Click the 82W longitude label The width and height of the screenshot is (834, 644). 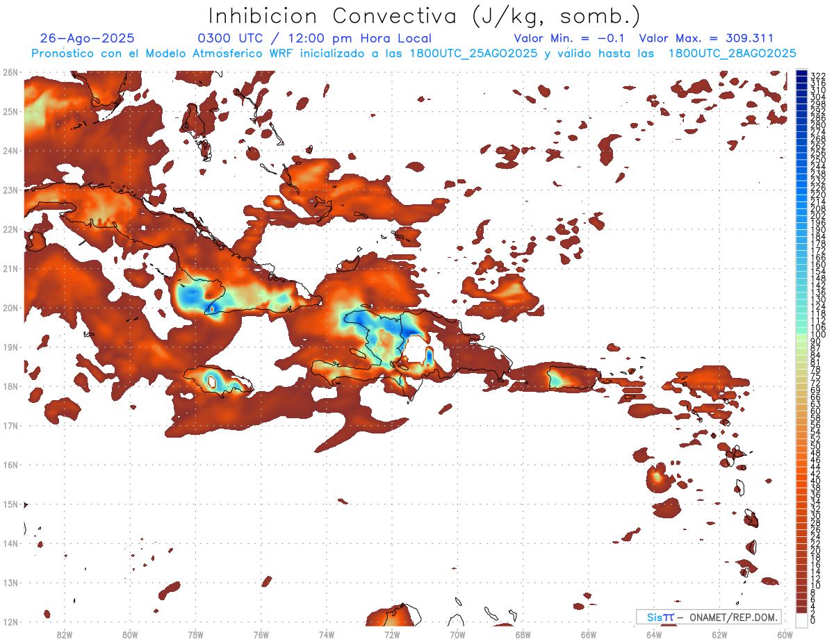pyautogui.click(x=64, y=634)
